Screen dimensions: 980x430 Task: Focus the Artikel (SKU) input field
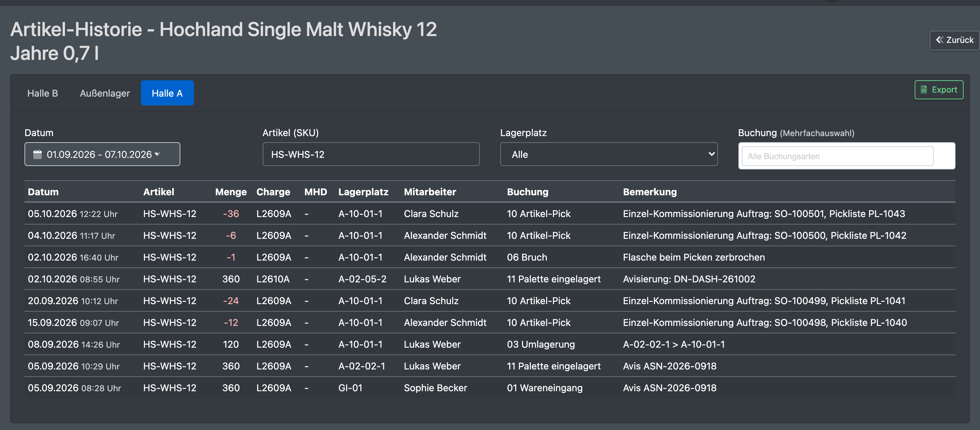[371, 154]
